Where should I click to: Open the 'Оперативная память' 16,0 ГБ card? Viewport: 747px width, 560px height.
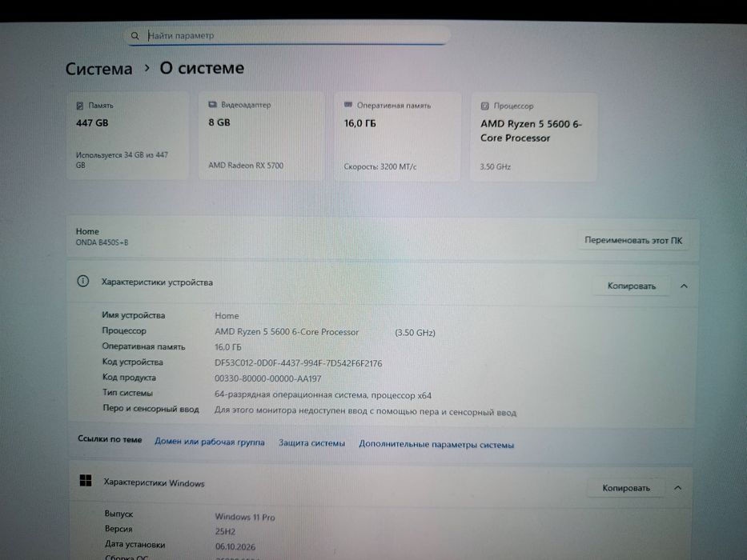tap(397, 137)
